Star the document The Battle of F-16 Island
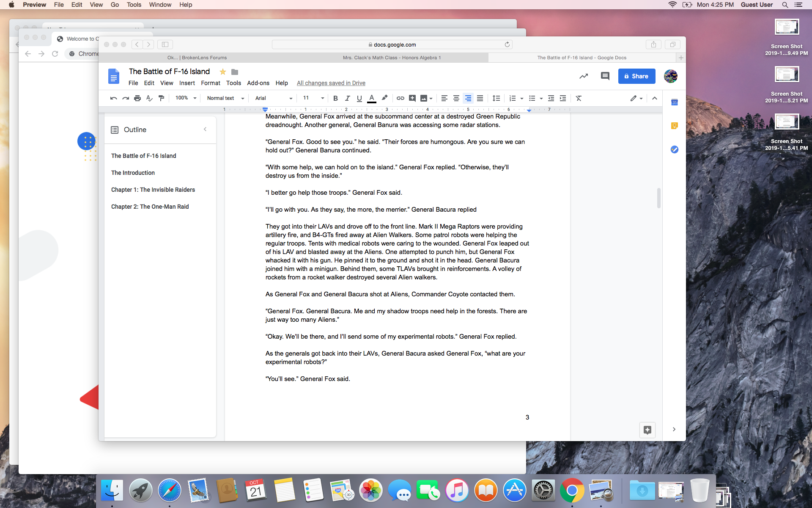 tap(223, 72)
